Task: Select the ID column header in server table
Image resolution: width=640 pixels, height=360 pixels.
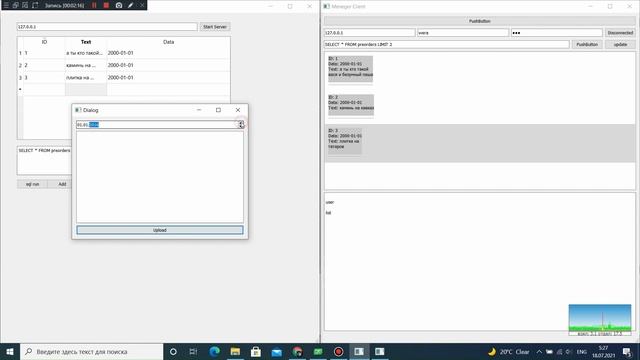Action: point(44,42)
